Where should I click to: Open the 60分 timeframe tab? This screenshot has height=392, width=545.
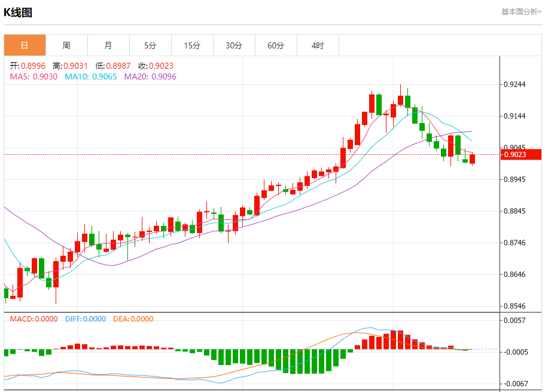(276, 45)
